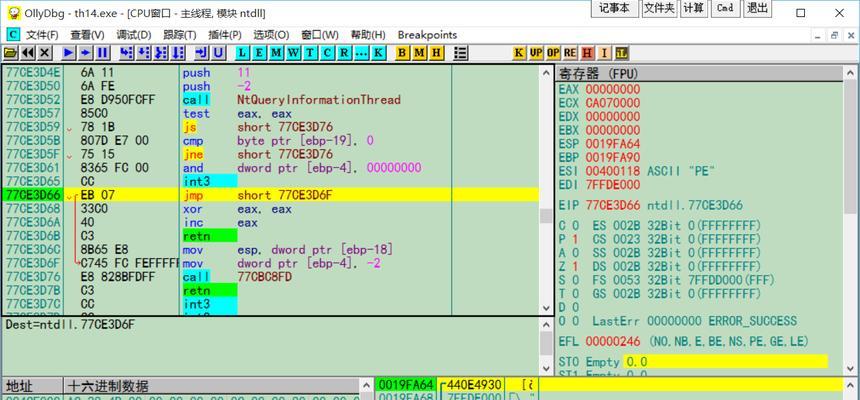Screen dimensions: 860x400
Task: Close the debugged program with the X icon
Action: coord(45,53)
